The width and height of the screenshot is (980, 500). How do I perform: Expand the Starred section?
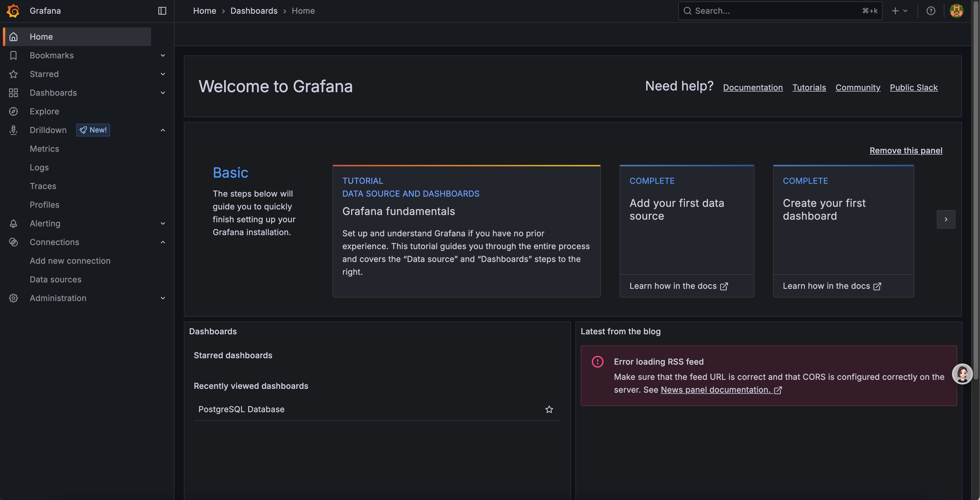tap(163, 74)
